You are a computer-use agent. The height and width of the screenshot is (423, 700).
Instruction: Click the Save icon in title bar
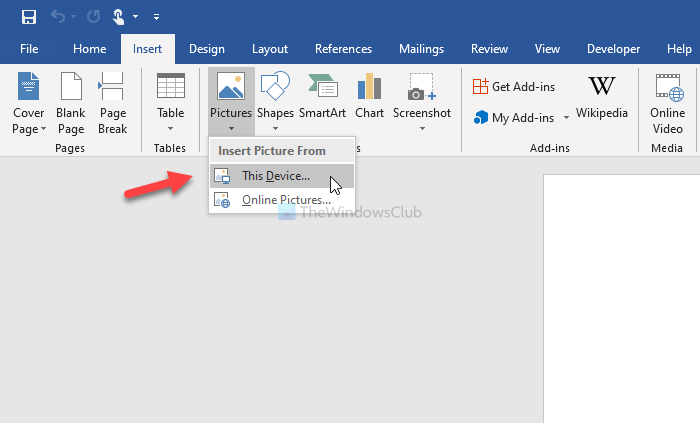coord(29,16)
